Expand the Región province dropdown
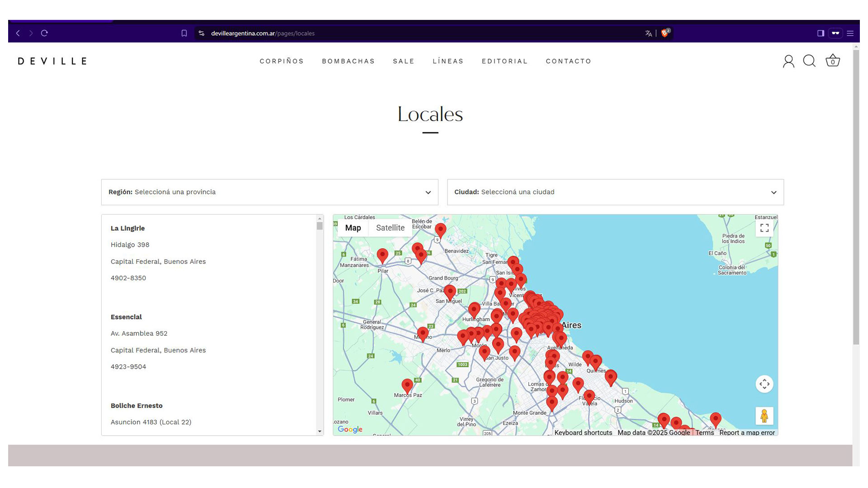The width and height of the screenshot is (868, 488). pos(269,192)
